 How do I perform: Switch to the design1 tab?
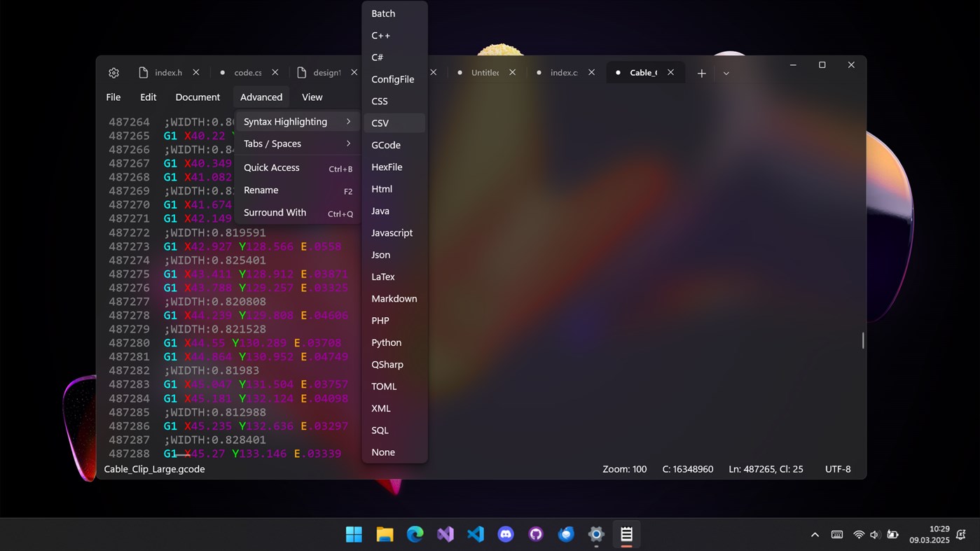(326, 72)
